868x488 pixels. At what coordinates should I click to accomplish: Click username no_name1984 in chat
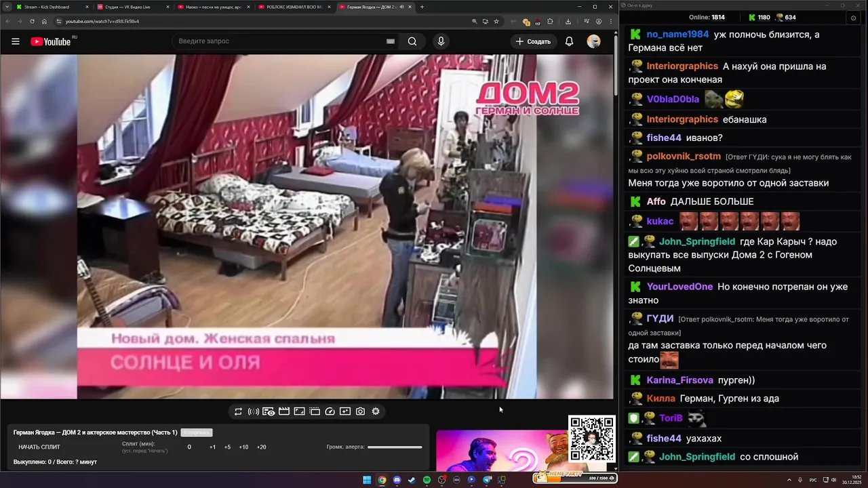(x=677, y=35)
